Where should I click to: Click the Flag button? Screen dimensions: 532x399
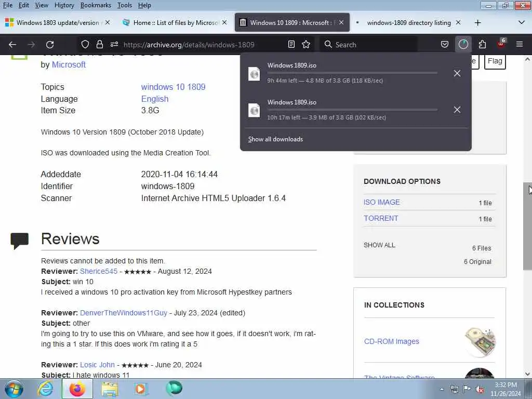(495, 61)
